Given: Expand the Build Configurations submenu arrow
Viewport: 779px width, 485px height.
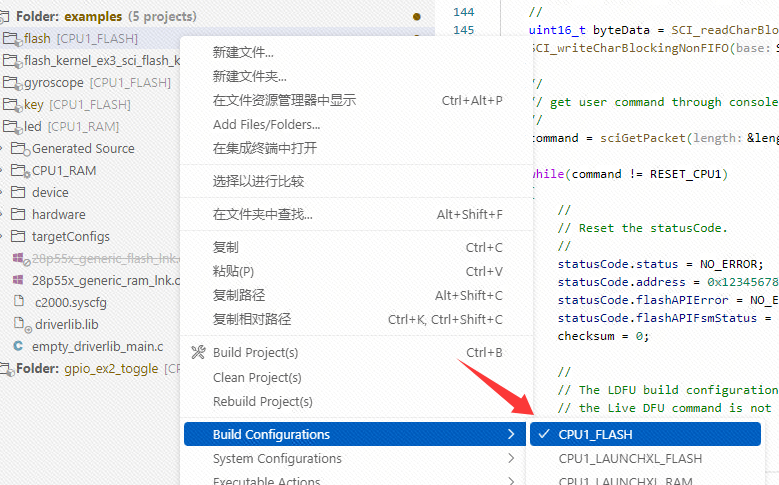Looking at the screenshot, I should [x=511, y=434].
